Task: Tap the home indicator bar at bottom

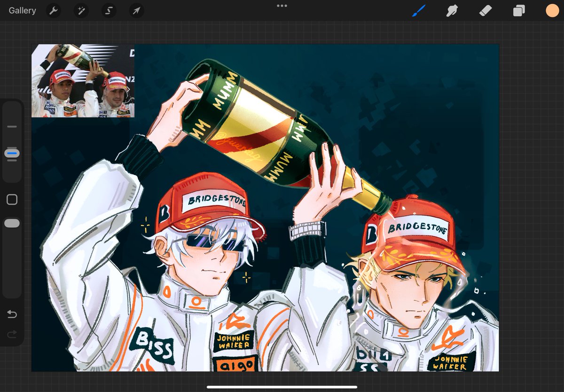Action: click(x=282, y=388)
